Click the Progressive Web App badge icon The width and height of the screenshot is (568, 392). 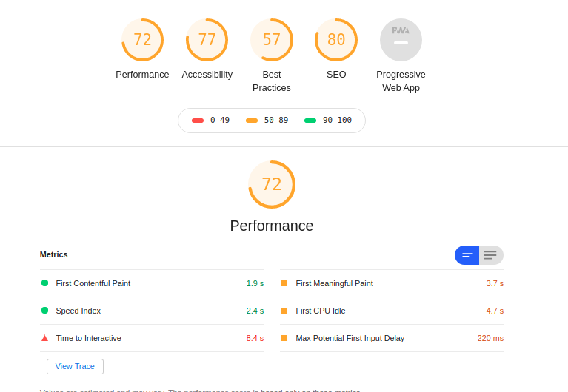(x=401, y=40)
